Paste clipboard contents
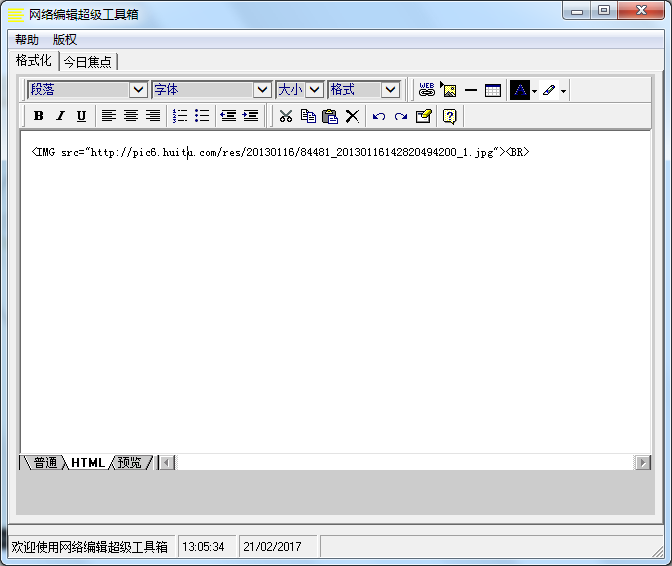672x566 pixels. pyautogui.click(x=330, y=116)
